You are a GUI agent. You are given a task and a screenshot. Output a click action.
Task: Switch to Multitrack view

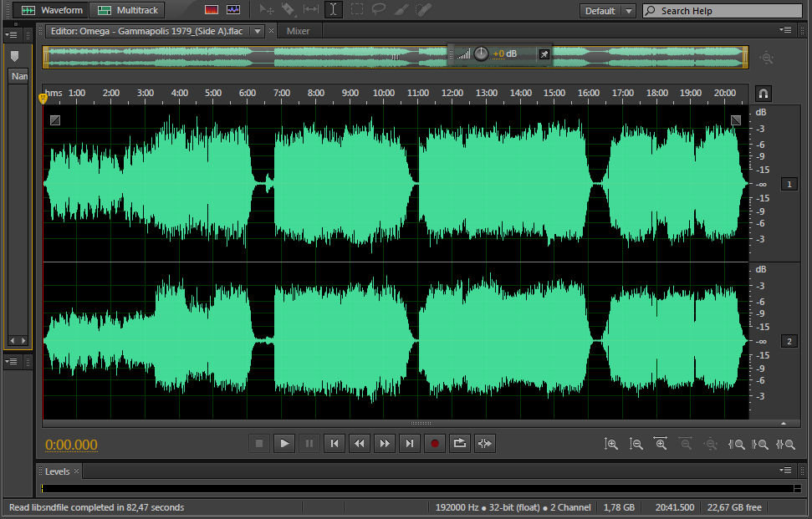coord(127,10)
